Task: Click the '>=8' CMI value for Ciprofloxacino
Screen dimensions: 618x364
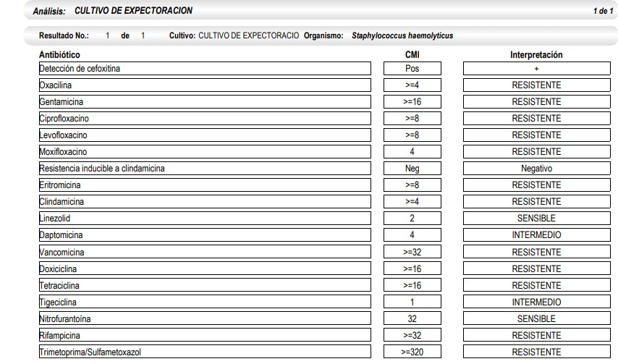Action: (412, 118)
